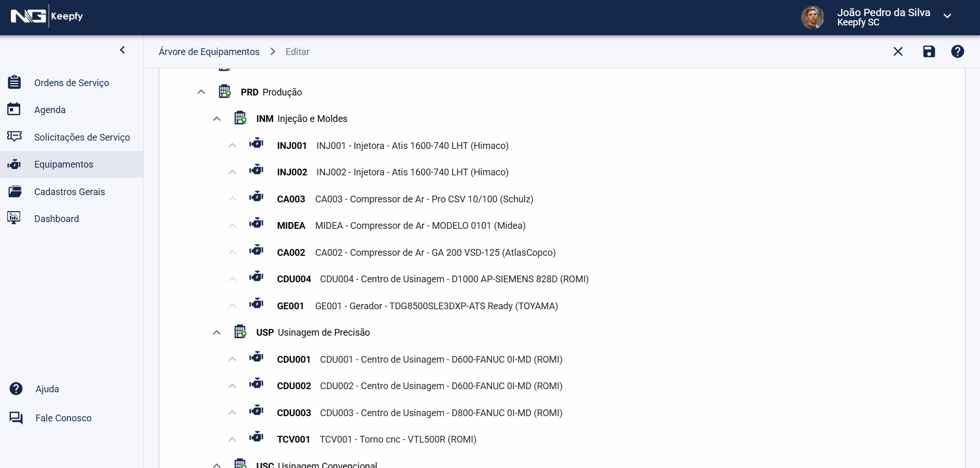Screen dimensions: 980x468
Task: Collapse the USP Usinagem de Precisão node
Action: tap(217, 333)
